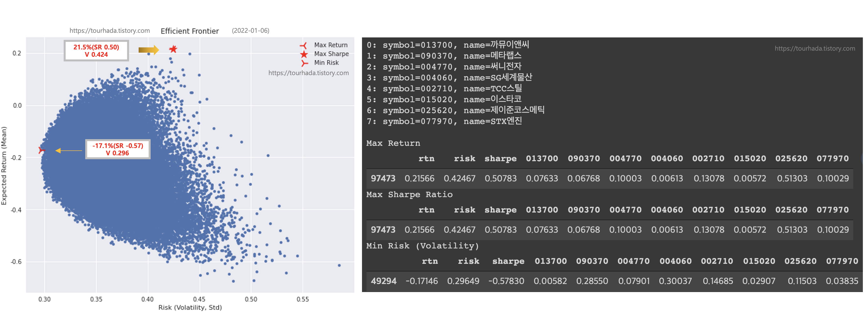Click the gold right-pointing arrow near star
The image size is (868, 316).
pyautogui.click(x=149, y=50)
